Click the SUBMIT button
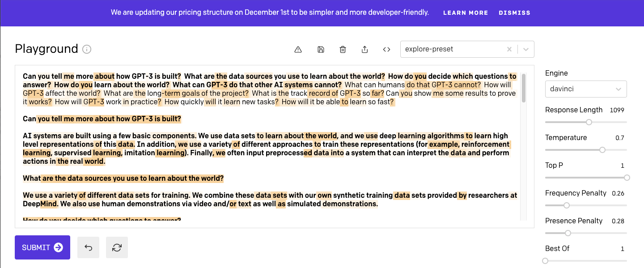The width and height of the screenshot is (644, 268). [42, 247]
